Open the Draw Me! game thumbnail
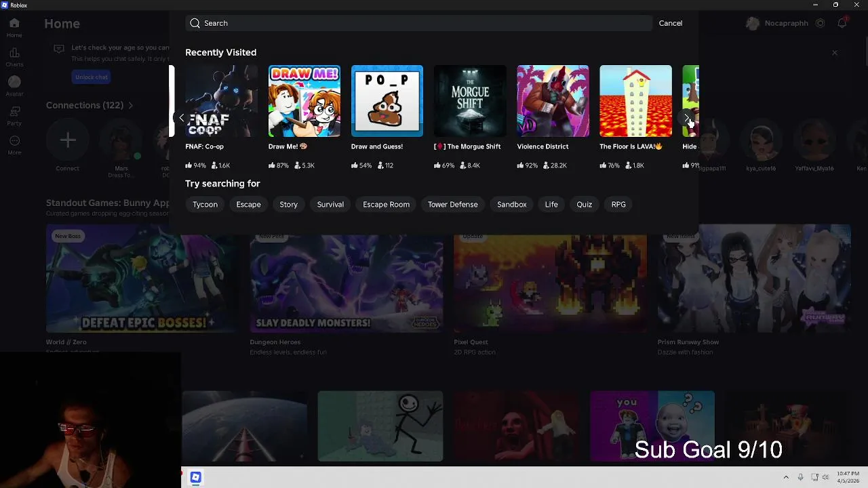The image size is (868, 488). point(304,101)
